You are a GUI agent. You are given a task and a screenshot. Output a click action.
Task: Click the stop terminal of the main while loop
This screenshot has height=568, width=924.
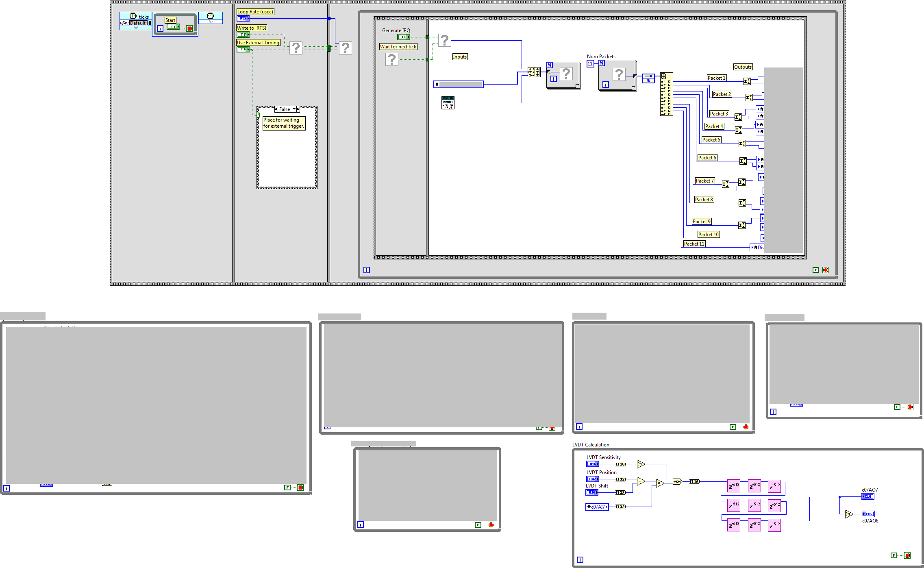[826, 270]
